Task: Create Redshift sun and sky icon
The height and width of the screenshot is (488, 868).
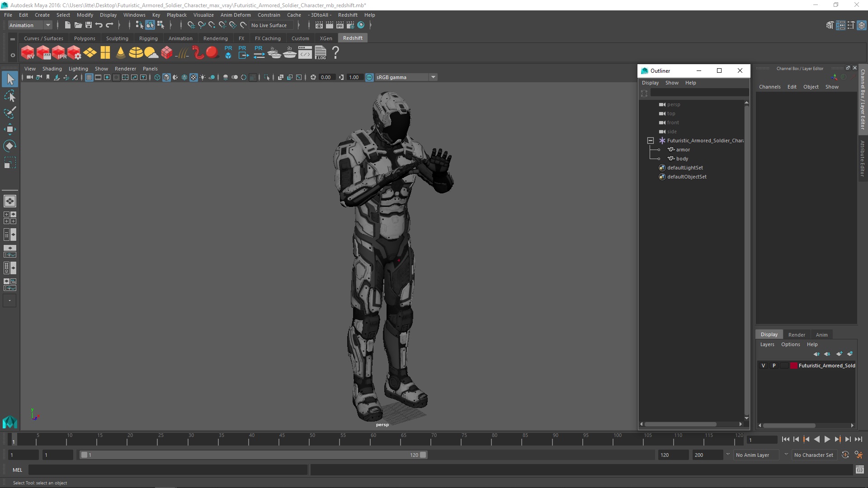Action: [151, 53]
